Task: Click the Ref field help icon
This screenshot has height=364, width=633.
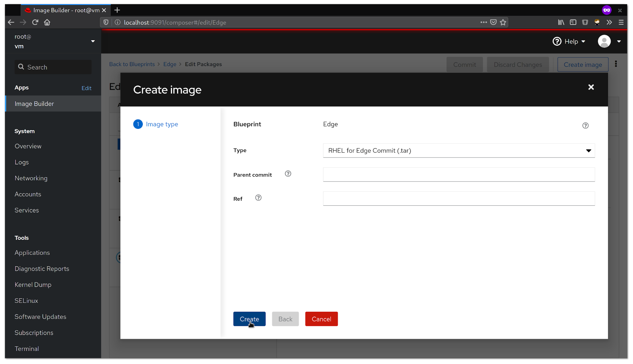Action: point(258,198)
